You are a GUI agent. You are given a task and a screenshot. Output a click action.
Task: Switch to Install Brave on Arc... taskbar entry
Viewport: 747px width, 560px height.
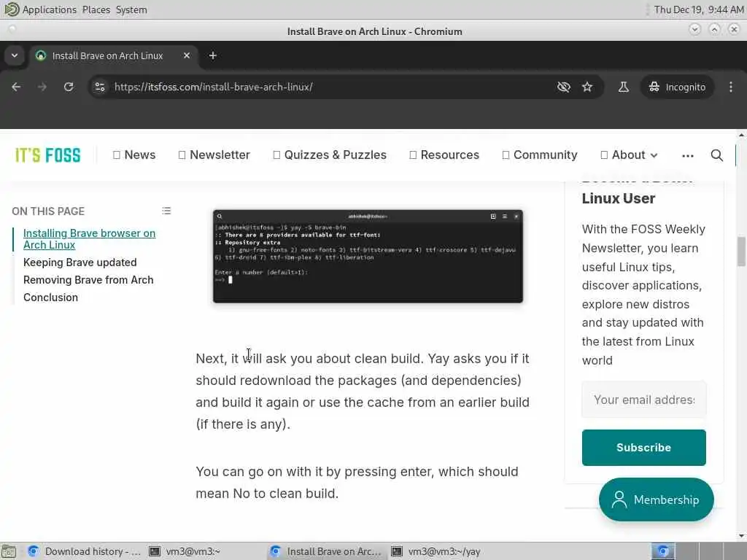326,551
